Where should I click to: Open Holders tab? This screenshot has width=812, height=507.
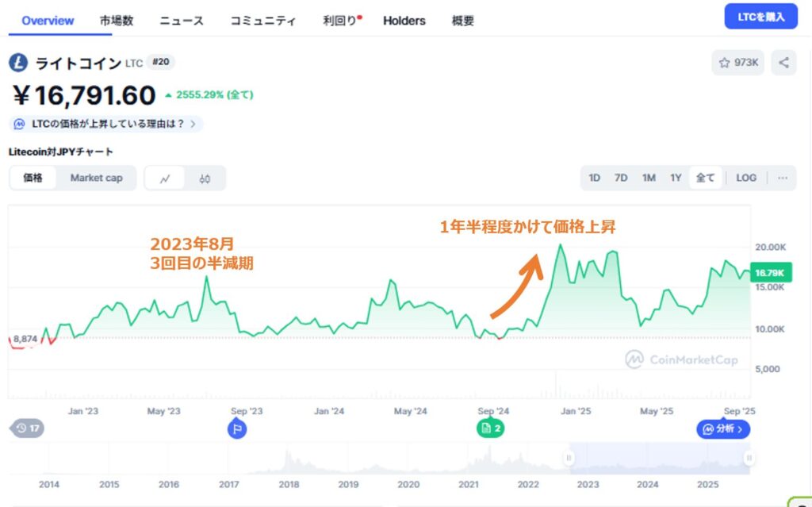coord(404,21)
